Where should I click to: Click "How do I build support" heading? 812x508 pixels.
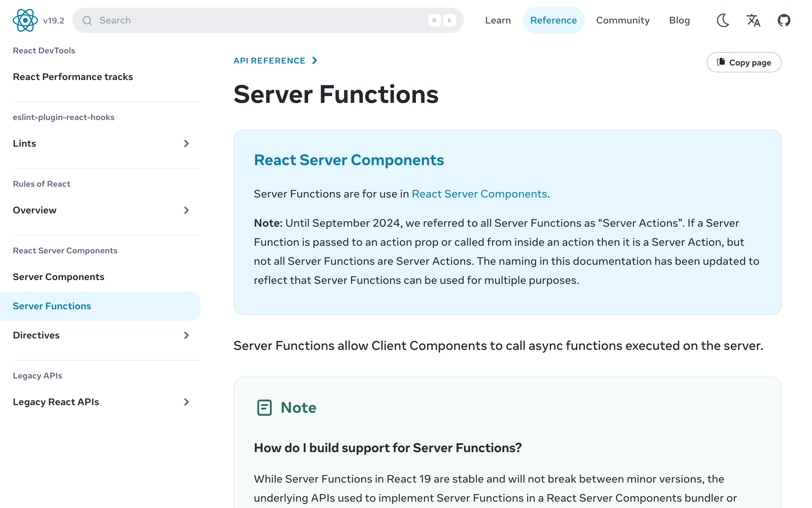388,448
